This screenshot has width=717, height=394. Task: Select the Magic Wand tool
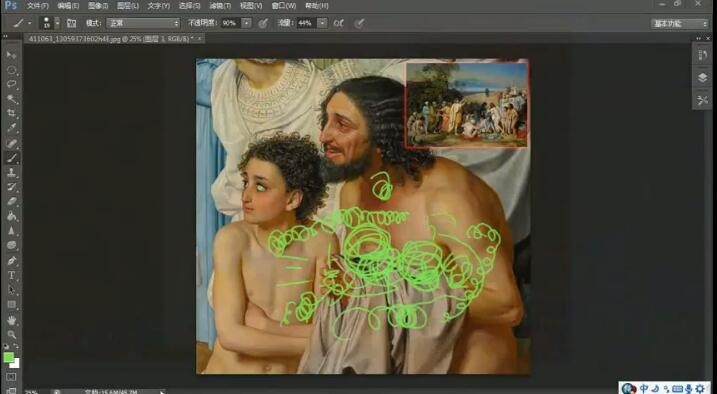tap(12, 100)
